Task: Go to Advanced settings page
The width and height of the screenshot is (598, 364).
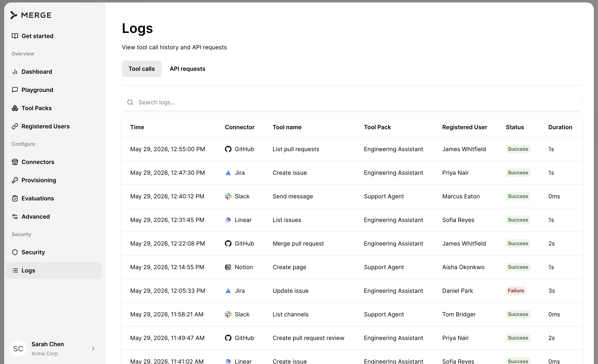Action: pyautogui.click(x=53, y=216)
